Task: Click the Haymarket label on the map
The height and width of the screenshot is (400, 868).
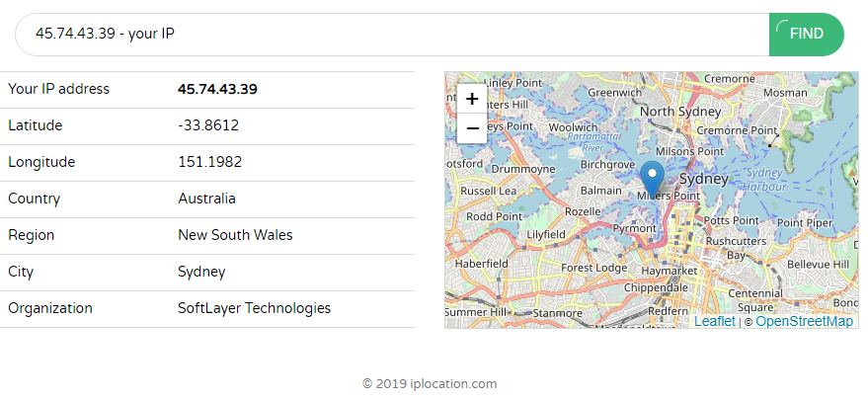Action: coord(669,270)
